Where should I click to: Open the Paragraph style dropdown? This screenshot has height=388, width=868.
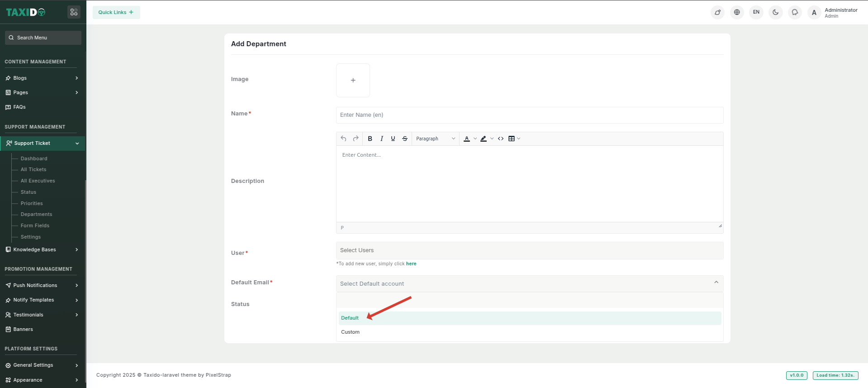[x=435, y=139]
